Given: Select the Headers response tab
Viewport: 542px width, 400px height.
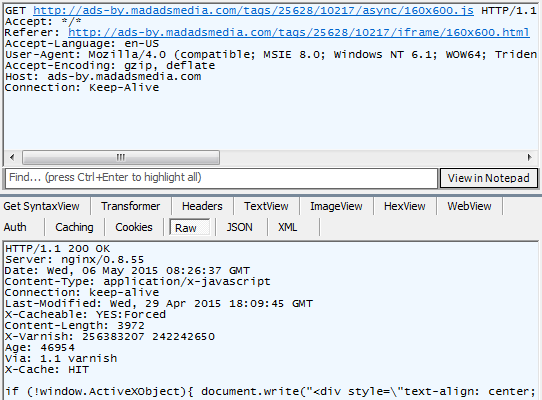Looking at the screenshot, I should tap(202, 206).
